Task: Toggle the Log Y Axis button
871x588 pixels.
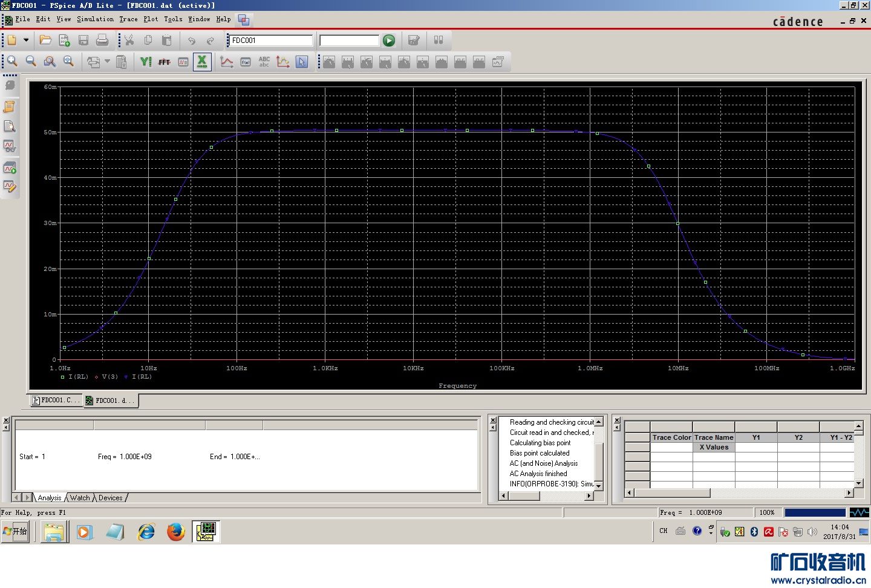Action: (146, 61)
